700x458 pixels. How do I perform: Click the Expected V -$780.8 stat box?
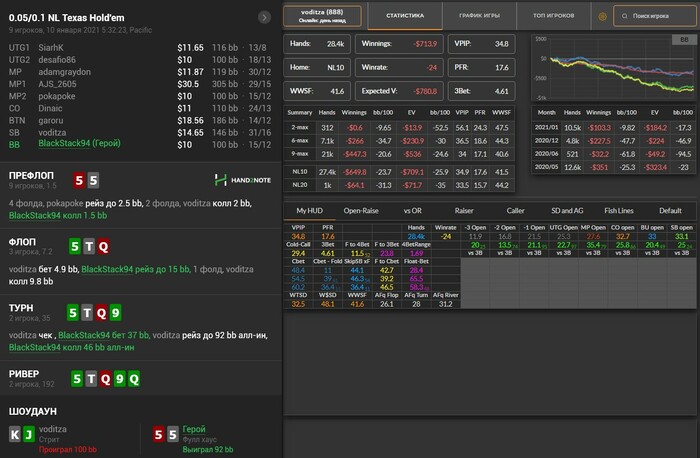[399, 91]
